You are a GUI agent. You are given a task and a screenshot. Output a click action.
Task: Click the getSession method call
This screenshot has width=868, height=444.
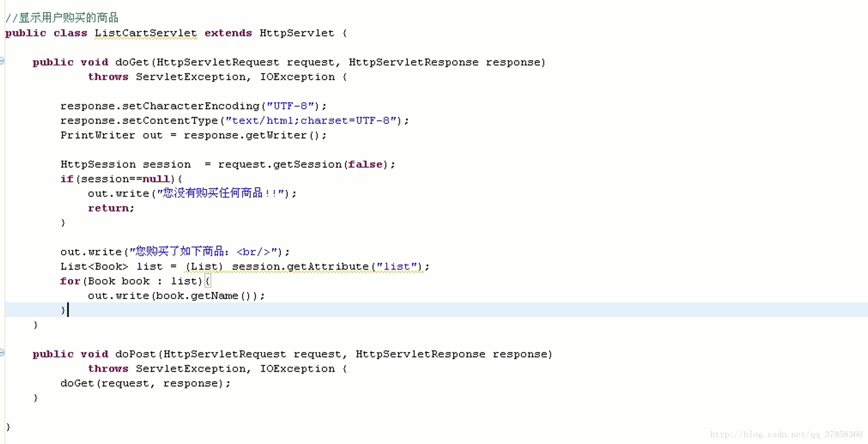coord(307,165)
